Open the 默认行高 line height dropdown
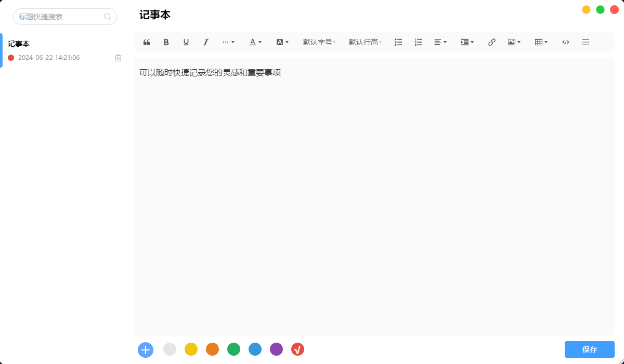 pos(365,42)
